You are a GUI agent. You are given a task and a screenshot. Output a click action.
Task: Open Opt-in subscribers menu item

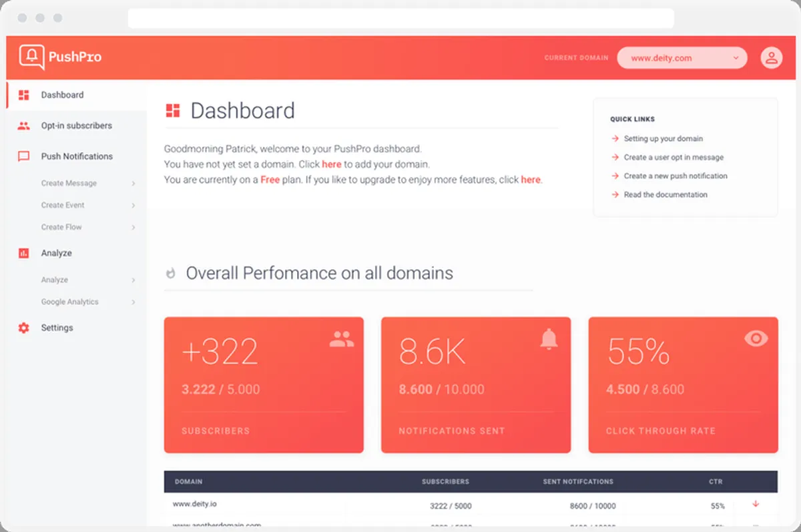click(x=76, y=125)
